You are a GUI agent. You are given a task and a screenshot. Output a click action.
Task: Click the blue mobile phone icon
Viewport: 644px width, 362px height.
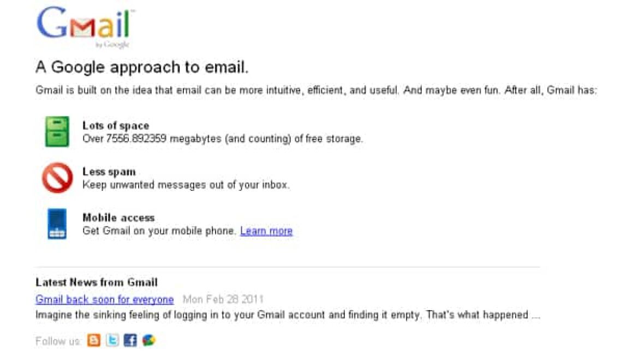(57, 224)
